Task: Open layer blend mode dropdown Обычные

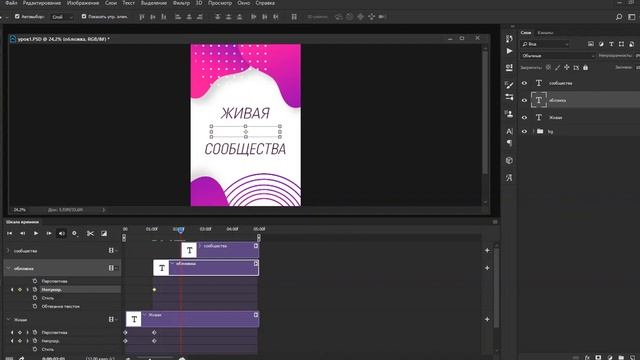Action: click(x=558, y=56)
